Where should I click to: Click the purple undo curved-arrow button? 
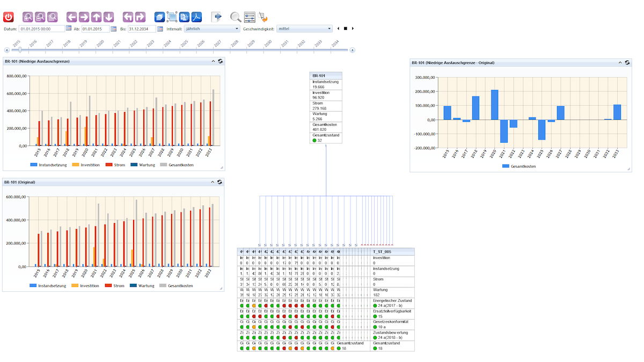click(x=128, y=17)
